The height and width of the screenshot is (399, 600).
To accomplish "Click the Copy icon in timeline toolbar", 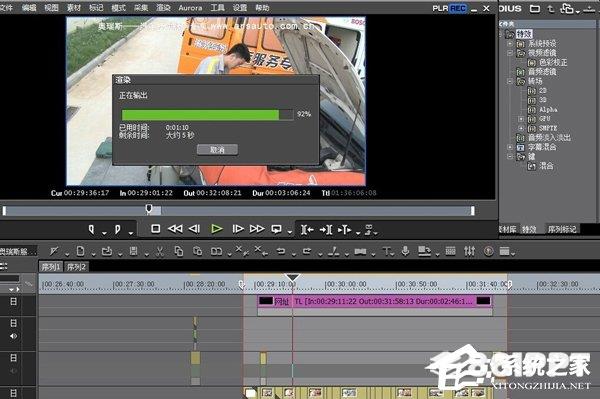I will pos(178,251).
